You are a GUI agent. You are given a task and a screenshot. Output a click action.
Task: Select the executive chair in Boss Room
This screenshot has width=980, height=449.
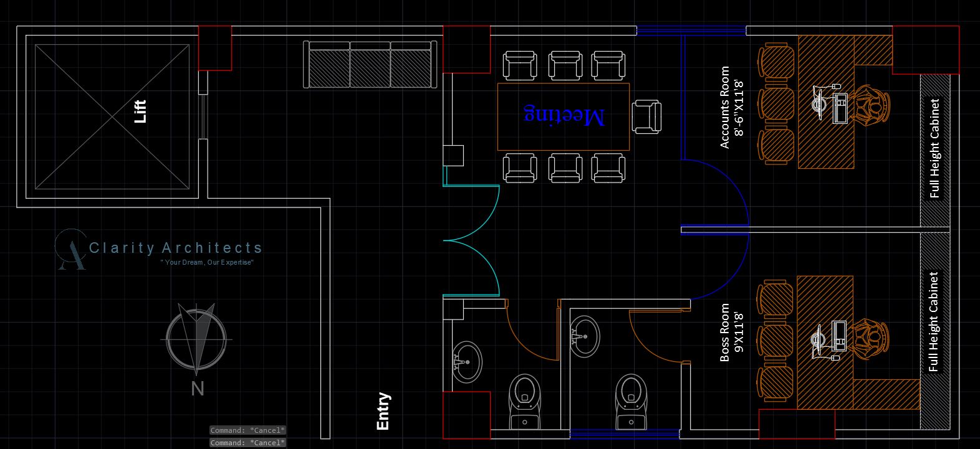[869, 341]
